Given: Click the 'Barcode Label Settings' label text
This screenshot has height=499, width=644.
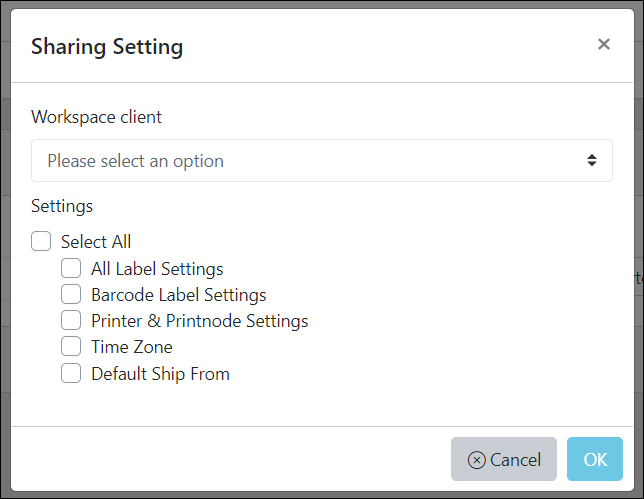Looking at the screenshot, I should click(179, 295).
